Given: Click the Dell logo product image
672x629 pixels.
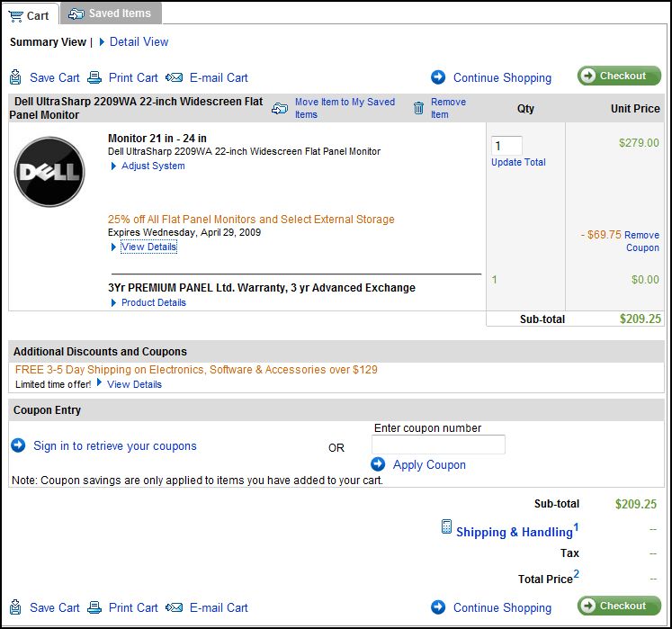Looking at the screenshot, I should point(49,172).
